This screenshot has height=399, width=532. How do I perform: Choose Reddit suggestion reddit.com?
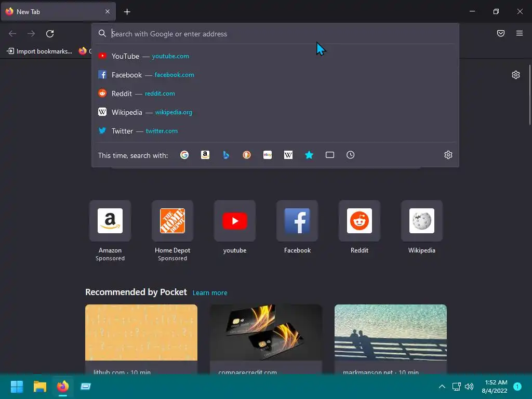click(275, 94)
